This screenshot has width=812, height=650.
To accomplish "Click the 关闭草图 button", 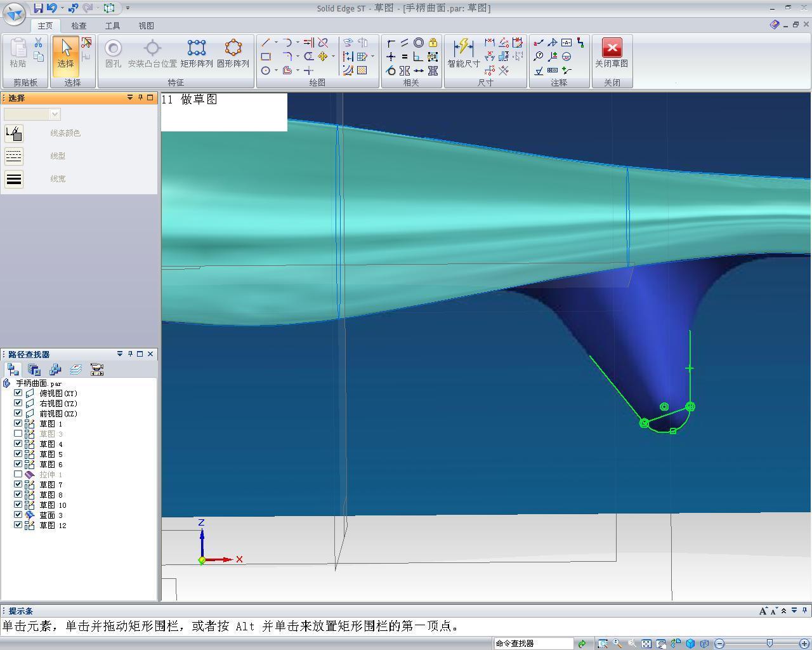I will coord(612,53).
